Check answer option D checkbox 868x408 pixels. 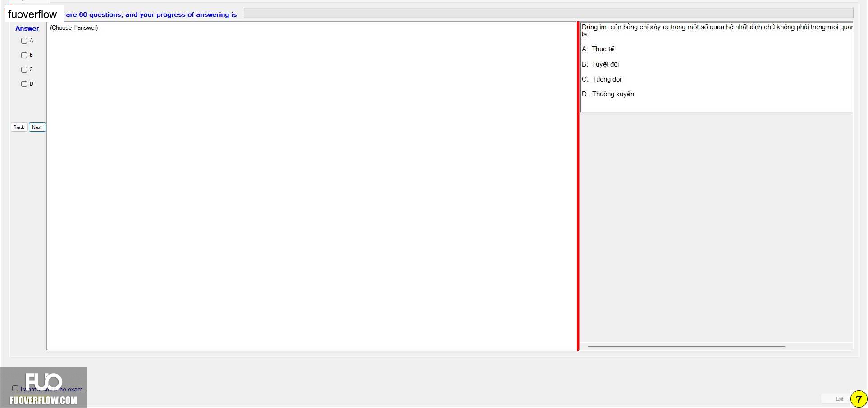point(24,84)
